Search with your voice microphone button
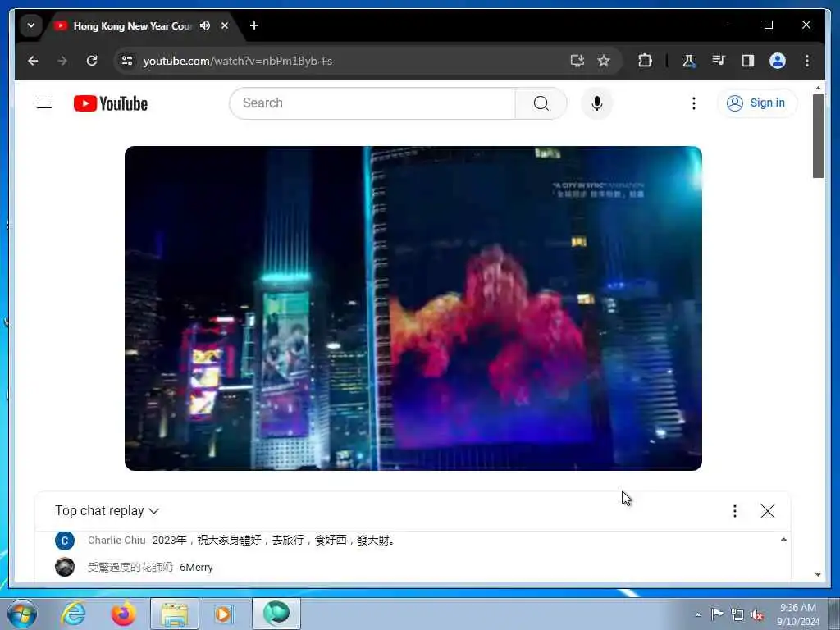The image size is (840, 630). coord(597,103)
